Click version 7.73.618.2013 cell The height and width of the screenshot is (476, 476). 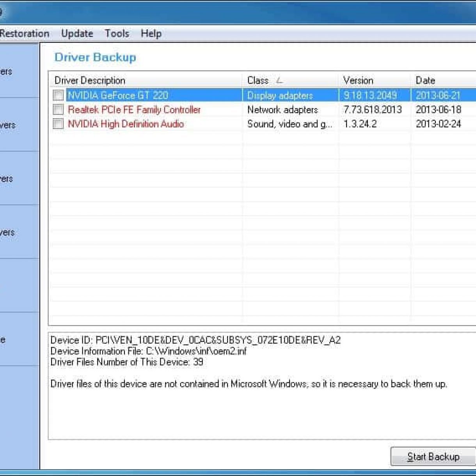click(373, 110)
